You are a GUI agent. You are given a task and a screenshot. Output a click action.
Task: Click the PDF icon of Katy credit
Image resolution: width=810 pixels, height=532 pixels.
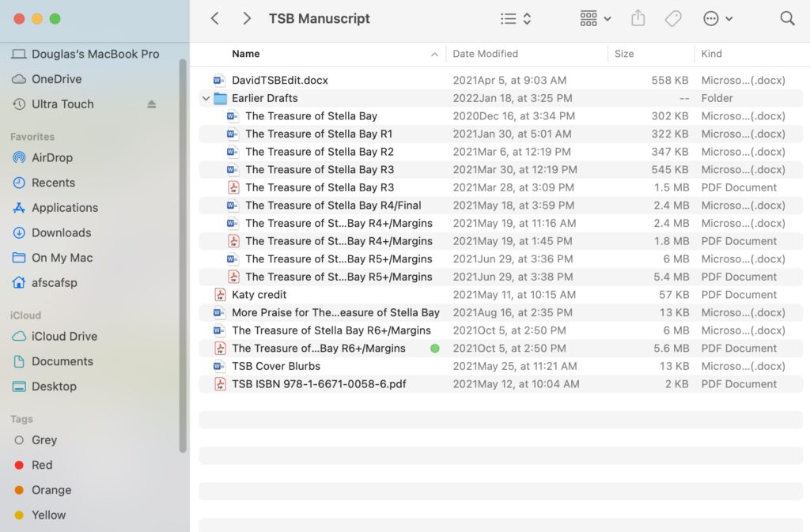[220, 295]
